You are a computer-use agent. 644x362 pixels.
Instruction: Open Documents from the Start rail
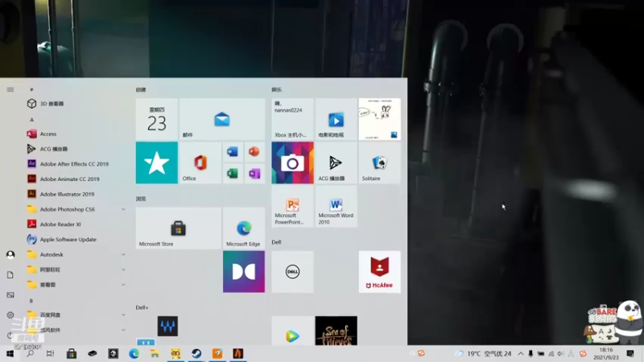(x=10, y=274)
